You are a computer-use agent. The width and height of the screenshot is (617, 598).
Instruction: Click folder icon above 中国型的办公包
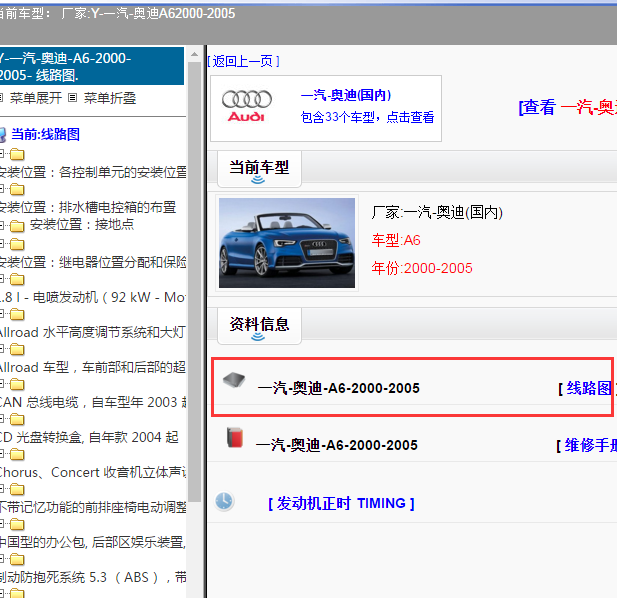coord(17,525)
